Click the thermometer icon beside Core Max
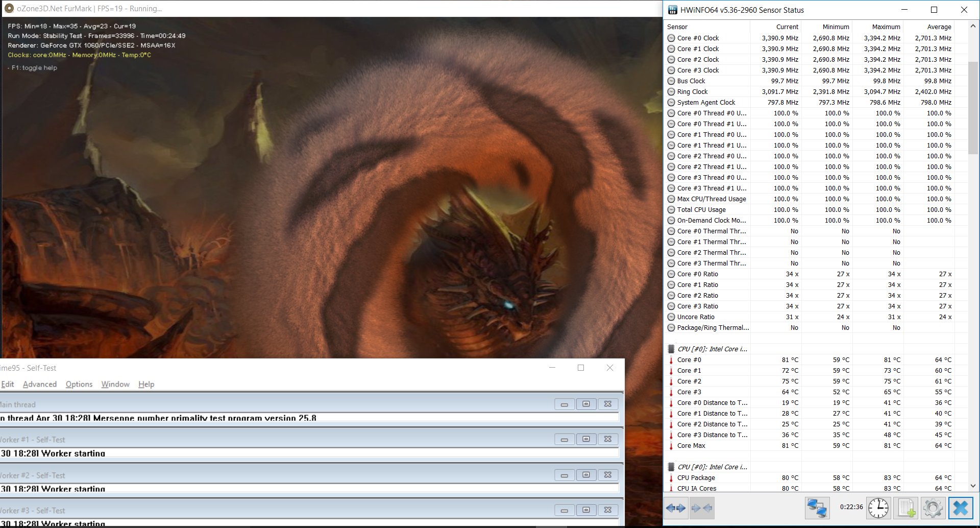This screenshot has width=980, height=528. pos(671,446)
